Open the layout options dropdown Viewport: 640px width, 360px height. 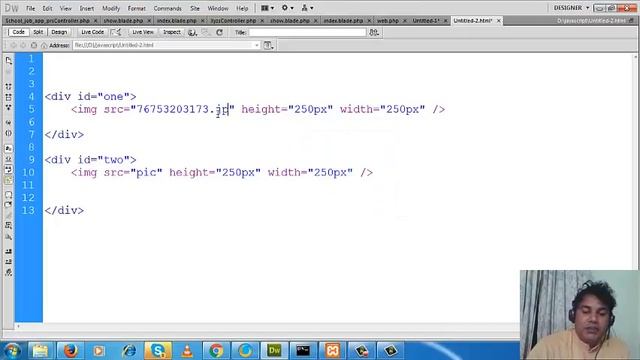pyautogui.click(x=267, y=8)
